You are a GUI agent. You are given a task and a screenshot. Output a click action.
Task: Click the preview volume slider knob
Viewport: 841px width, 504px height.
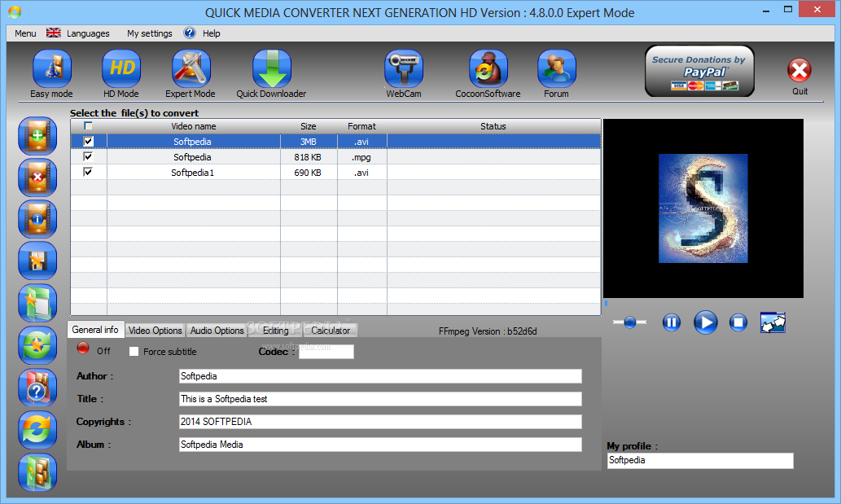tap(629, 322)
